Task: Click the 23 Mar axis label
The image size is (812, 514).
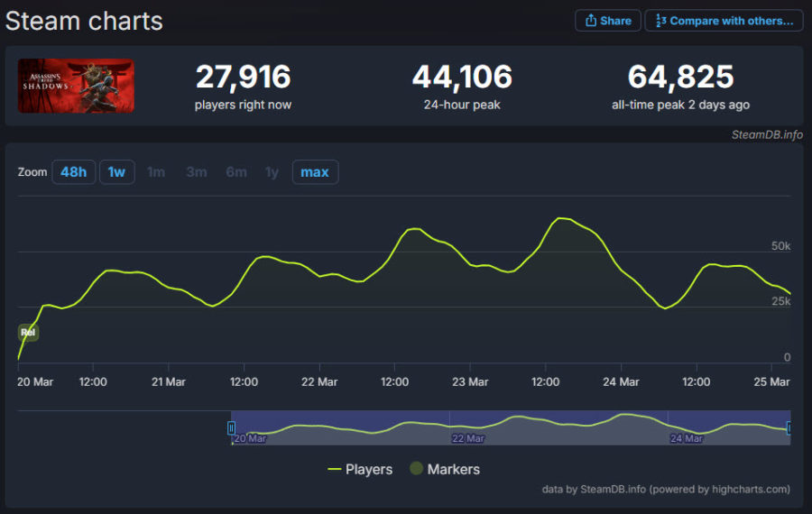Action: coord(470,382)
